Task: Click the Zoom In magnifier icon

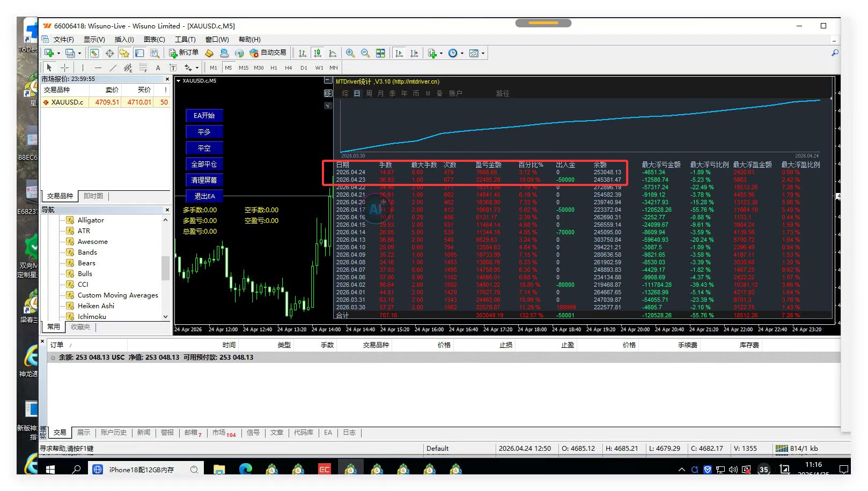Action: pyautogui.click(x=350, y=53)
